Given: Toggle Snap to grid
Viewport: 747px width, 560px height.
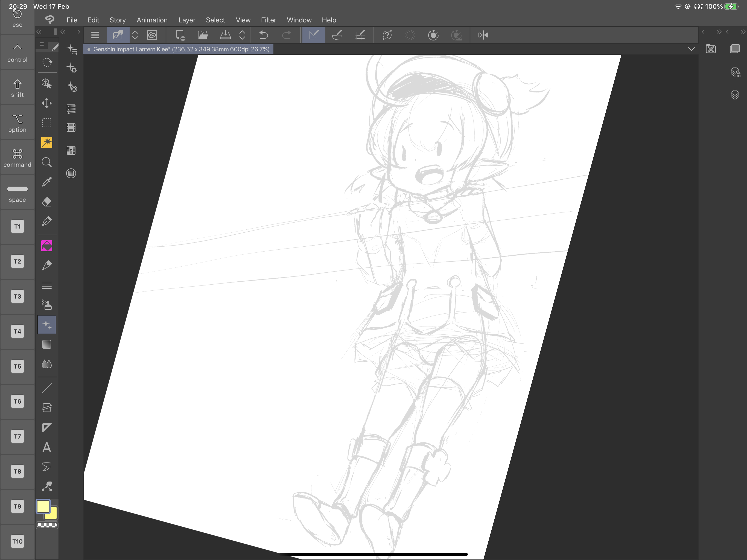Looking at the screenshot, I should (360, 35).
